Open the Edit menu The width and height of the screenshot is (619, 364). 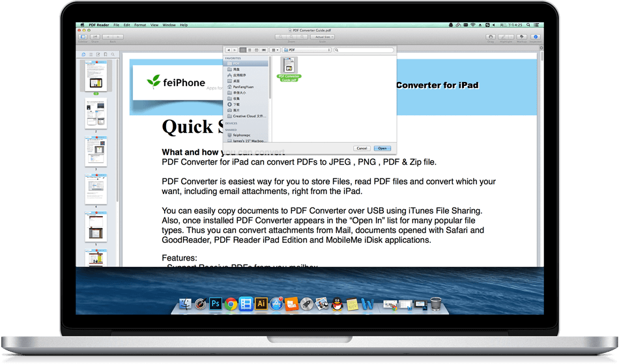pyautogui.click(x=126, y=25)
